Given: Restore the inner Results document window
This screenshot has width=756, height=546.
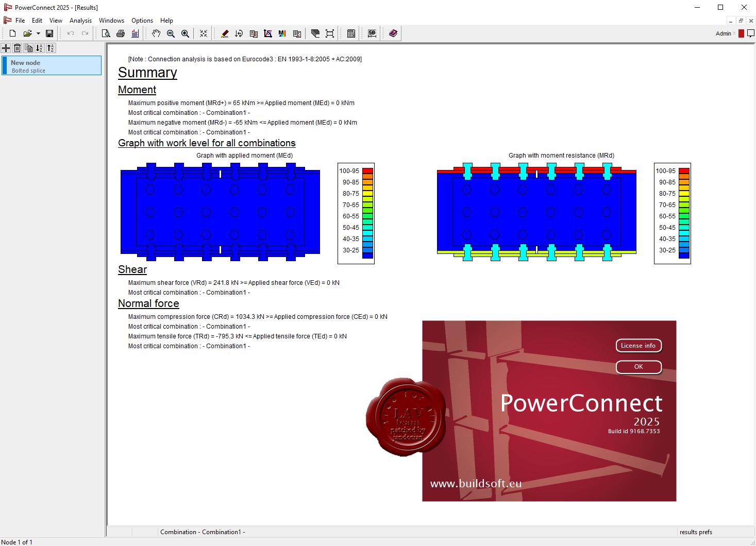Looking at the screenshot, I should point(741,21).
